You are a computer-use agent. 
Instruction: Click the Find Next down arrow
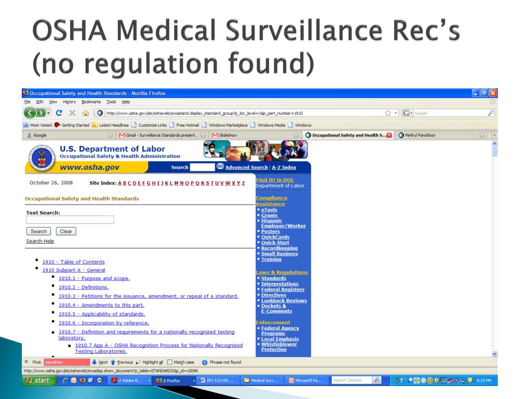[x=100, y=362]
